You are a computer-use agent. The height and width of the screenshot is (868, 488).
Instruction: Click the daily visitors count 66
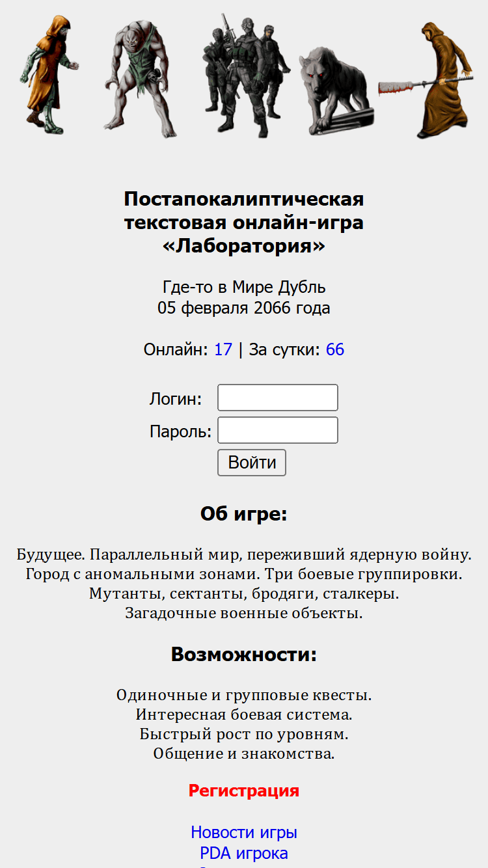point(335,349)
